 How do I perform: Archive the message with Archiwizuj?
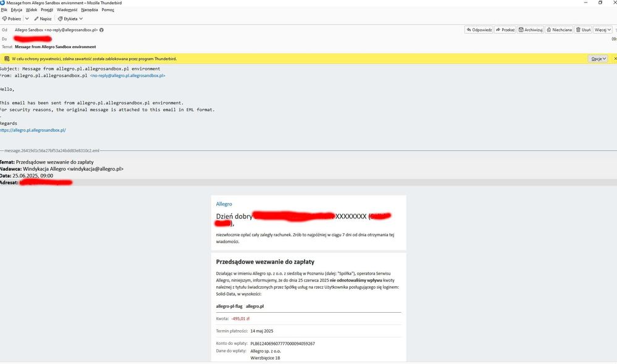[x=531, y=30]
